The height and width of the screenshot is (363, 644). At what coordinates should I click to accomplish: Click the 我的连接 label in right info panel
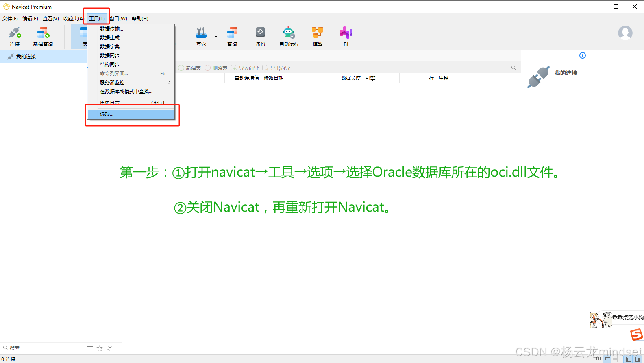(566, 73)
